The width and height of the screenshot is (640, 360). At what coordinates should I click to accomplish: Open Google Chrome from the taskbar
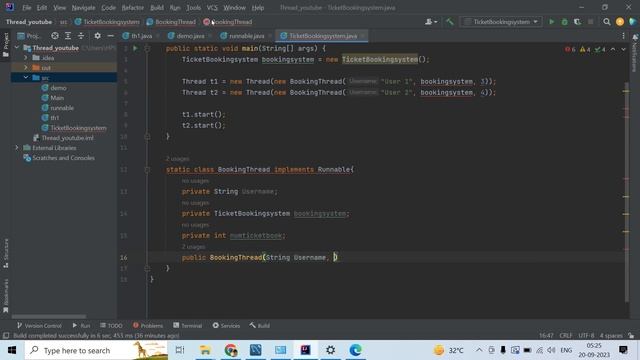(231, 350)
